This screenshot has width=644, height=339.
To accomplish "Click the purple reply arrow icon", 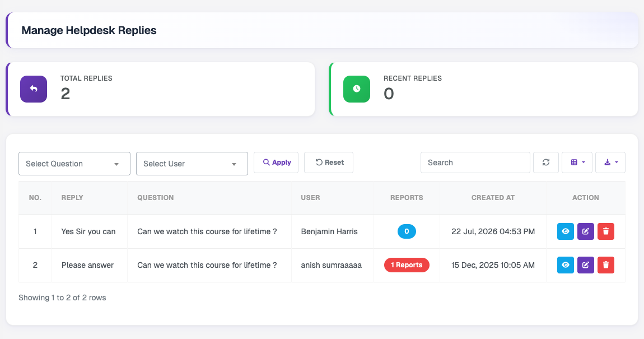I will pyautogui.click(x=34, y=89).
